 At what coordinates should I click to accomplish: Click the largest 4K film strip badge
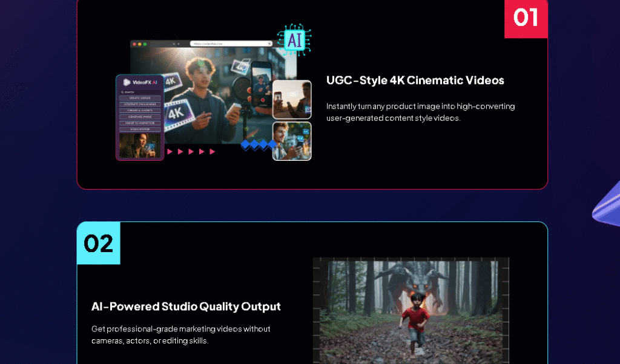176,112
